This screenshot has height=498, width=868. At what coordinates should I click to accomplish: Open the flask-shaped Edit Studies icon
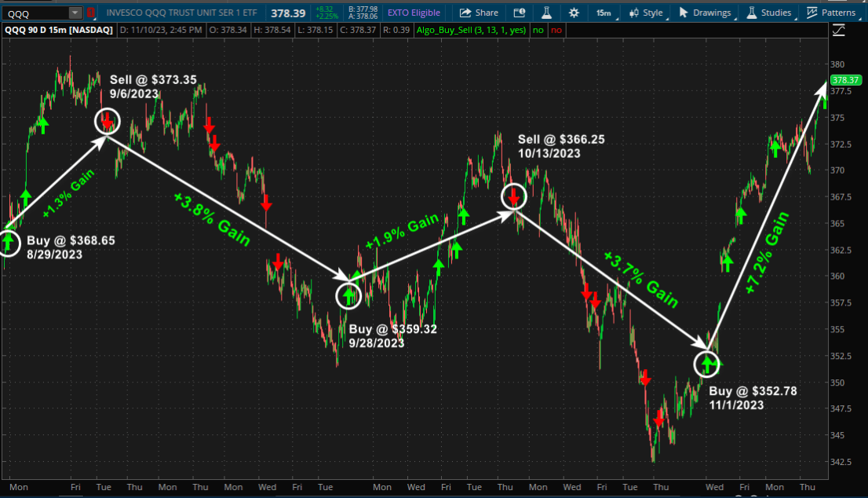click(x=548, y=13)
